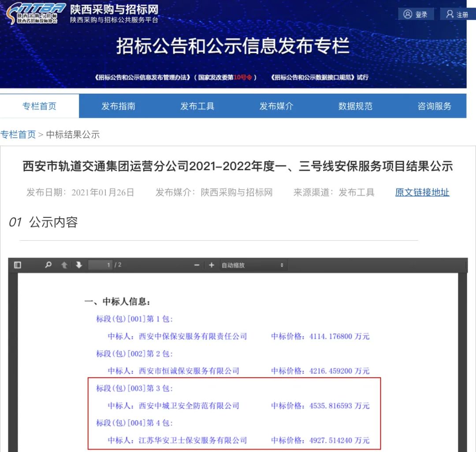
Task: Open the 原文链接地址 link
Action: click(422, 192)
